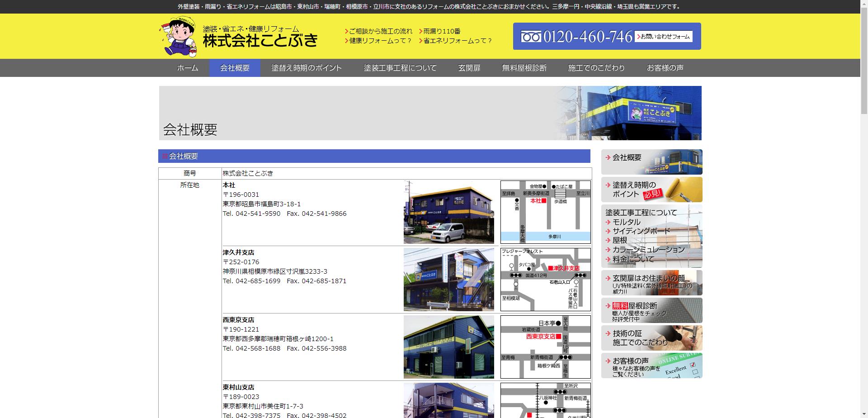The width and height of the screenshot is (868, 418).
Task: Go to 塗替え時期のポイント in navigation bar
Action: pyautogui.click(x=307, y=68)
